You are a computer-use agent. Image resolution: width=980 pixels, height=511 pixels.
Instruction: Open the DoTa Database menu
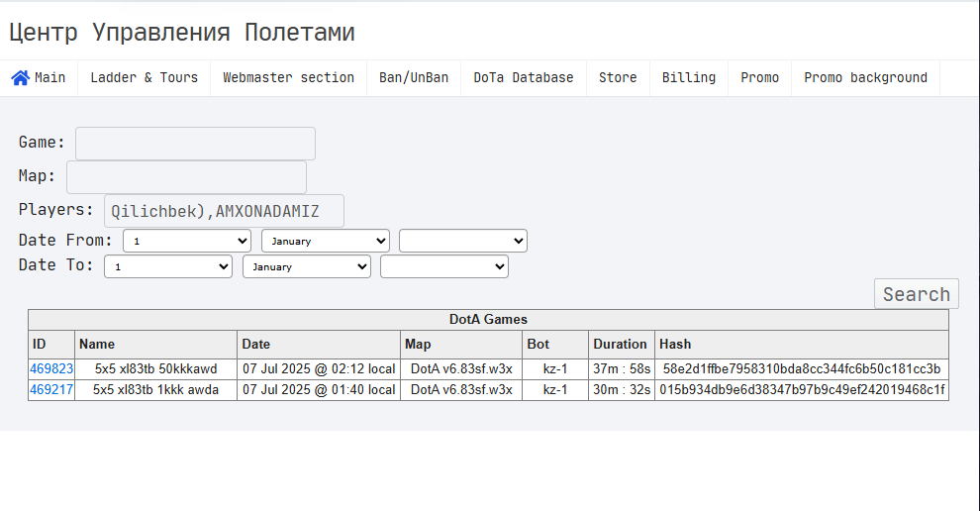(x=523, y=77)
